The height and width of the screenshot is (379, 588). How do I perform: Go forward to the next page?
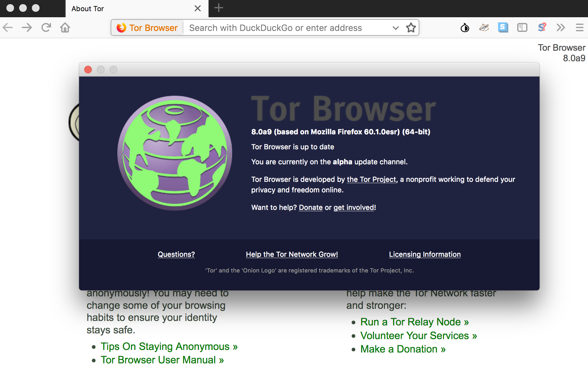coord(27,28)
